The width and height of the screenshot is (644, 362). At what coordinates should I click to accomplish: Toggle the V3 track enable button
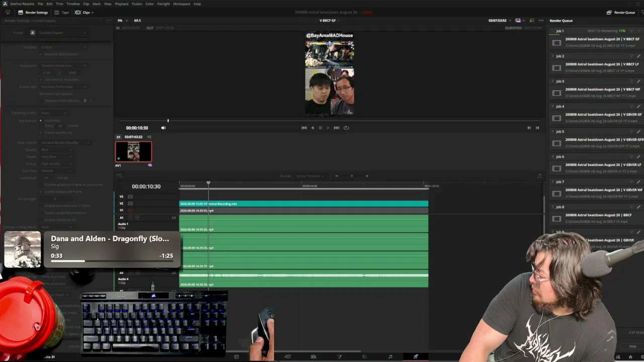click(x=130, y=197)
